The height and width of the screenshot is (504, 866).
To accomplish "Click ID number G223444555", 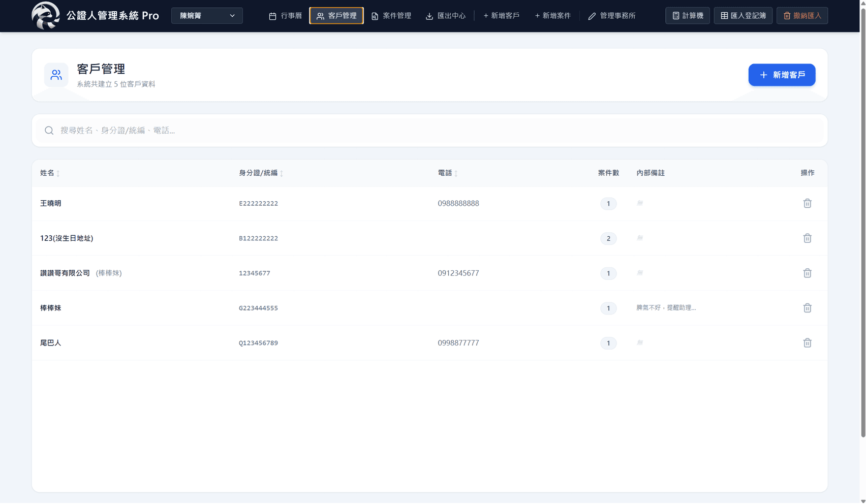I will click(258, 308).
